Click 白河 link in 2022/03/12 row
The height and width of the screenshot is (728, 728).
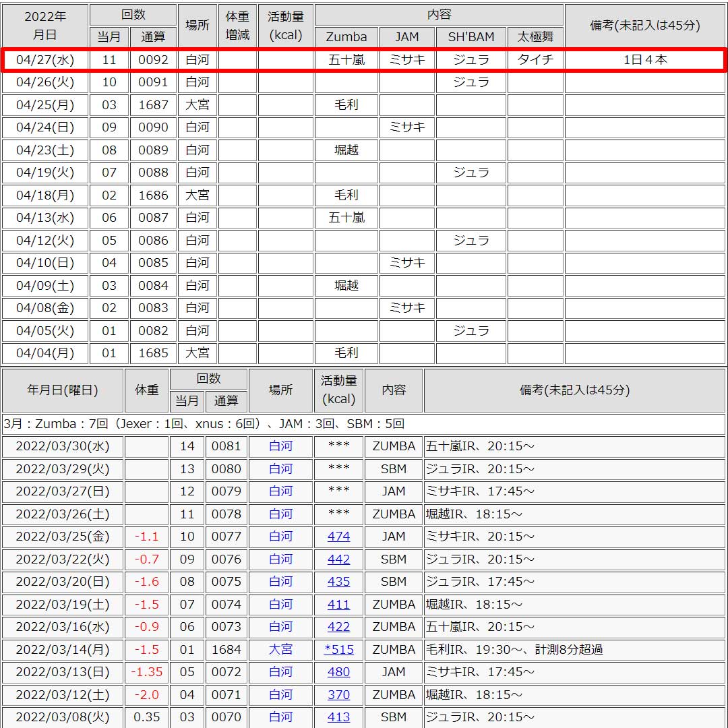point(280,694)
